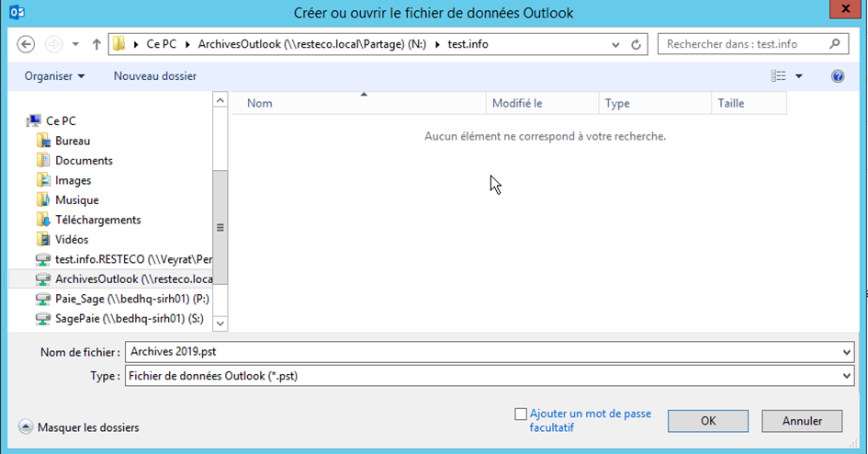868x454 pixels.
Task: Click the Outlook icon in title bar
Action: (x=17, y=12)
